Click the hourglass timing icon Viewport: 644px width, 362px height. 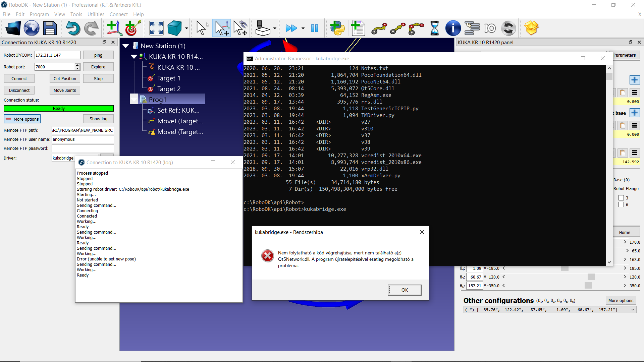(434, 28)
